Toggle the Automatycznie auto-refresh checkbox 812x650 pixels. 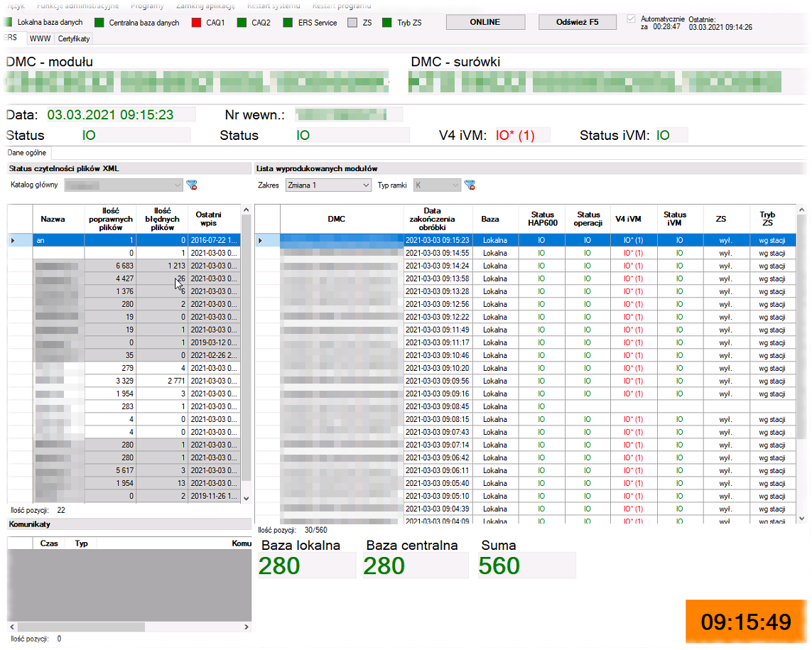click(x=632, y=19)
